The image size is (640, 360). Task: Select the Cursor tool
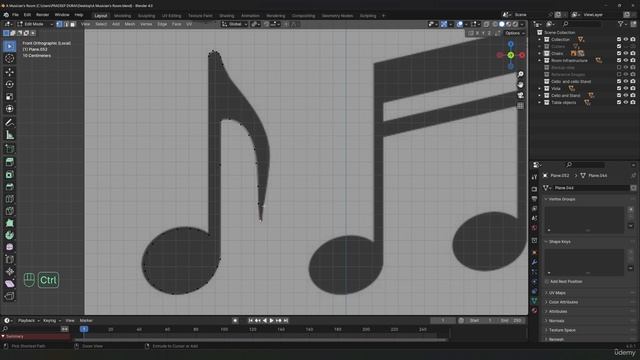9,58
